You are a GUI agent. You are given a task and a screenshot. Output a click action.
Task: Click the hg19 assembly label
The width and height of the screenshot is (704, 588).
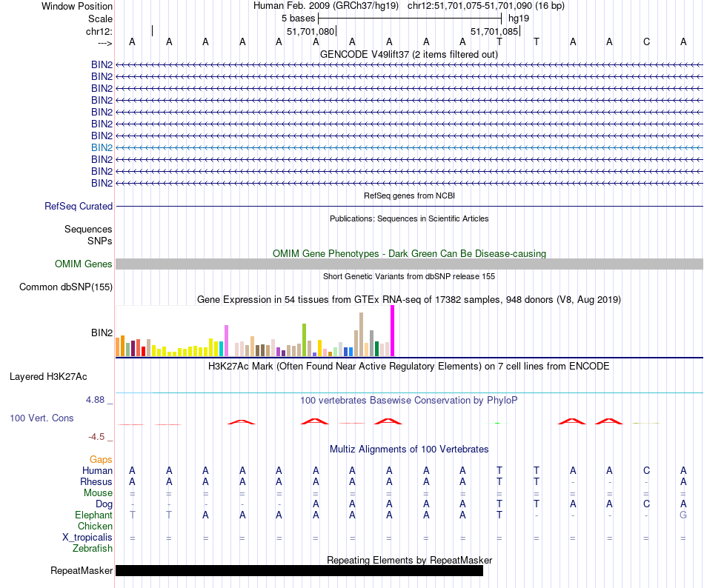[x=519, y=19]
